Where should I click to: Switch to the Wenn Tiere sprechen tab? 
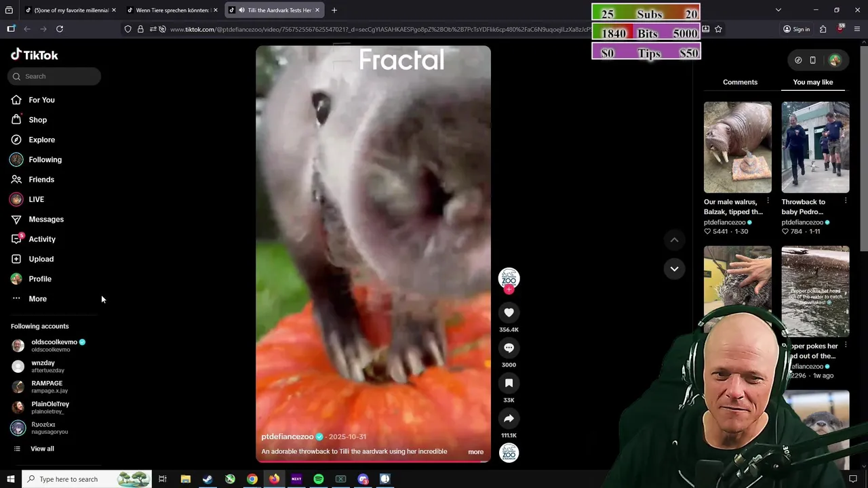pyautogui.click(x=172, y=10)
